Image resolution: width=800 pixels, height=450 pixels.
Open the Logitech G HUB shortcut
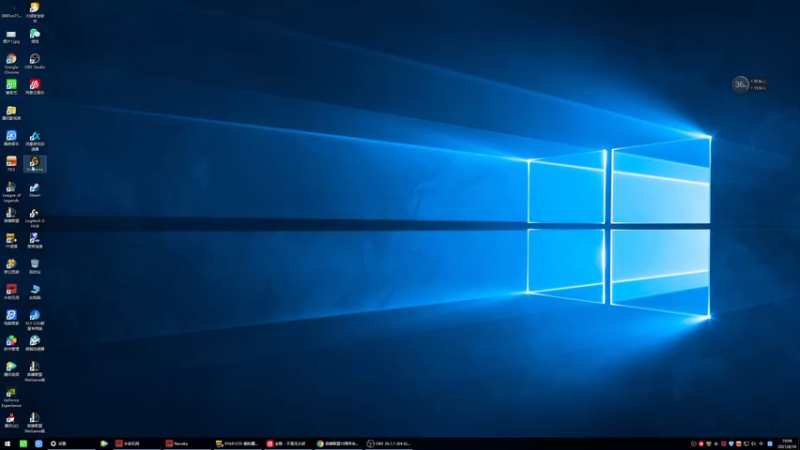tap(35, 218)
